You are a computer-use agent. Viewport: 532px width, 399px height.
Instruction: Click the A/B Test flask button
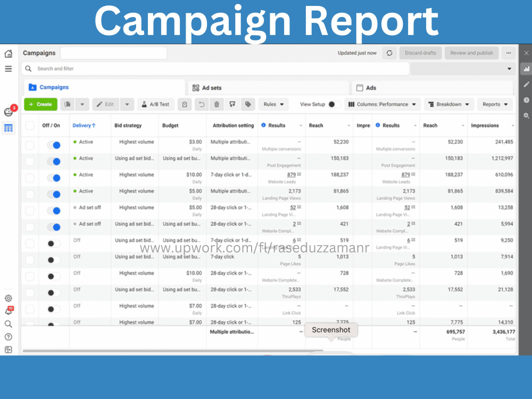click(x=155, y=104)
